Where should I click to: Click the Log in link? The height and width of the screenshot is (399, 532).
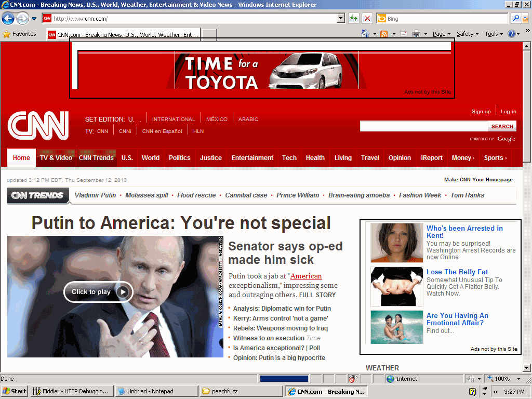[x=508, y=112]
